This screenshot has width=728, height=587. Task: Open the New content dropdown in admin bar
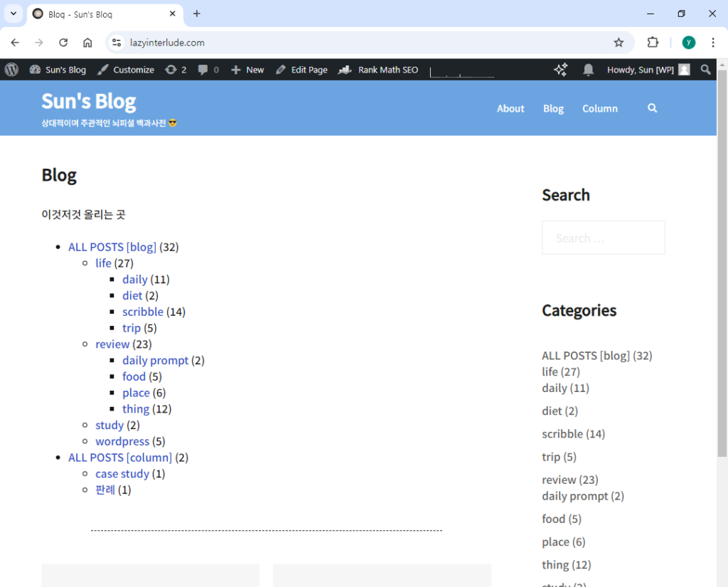247,70
